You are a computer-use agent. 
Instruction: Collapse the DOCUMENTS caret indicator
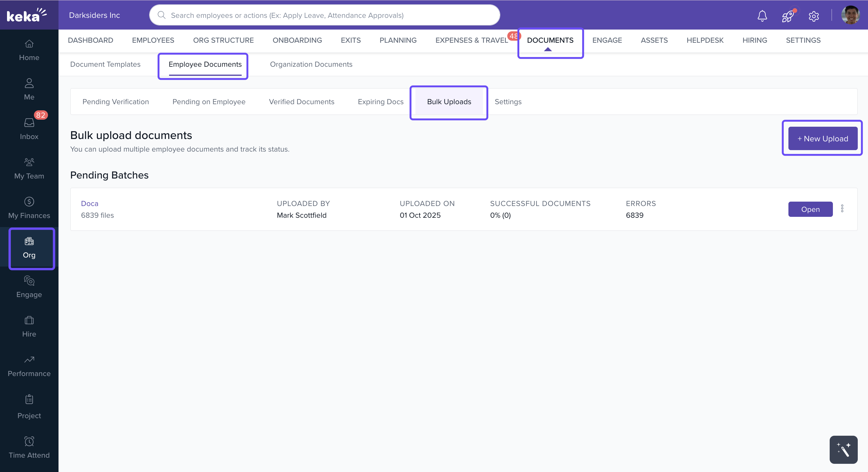pyautogui.click(x=548, y=49)
